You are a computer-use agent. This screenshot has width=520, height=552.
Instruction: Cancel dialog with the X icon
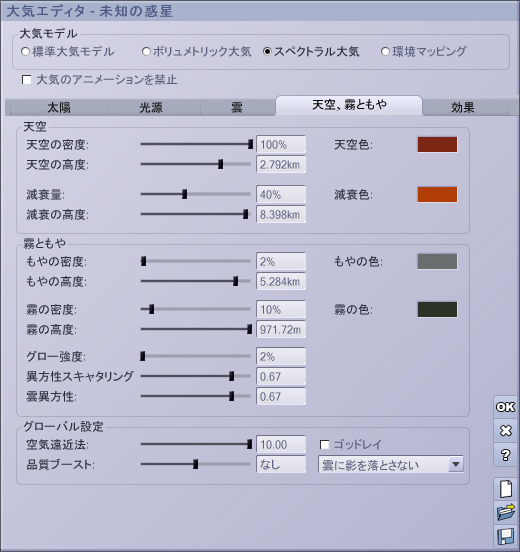pyautogui.click(x=506, y=431)
